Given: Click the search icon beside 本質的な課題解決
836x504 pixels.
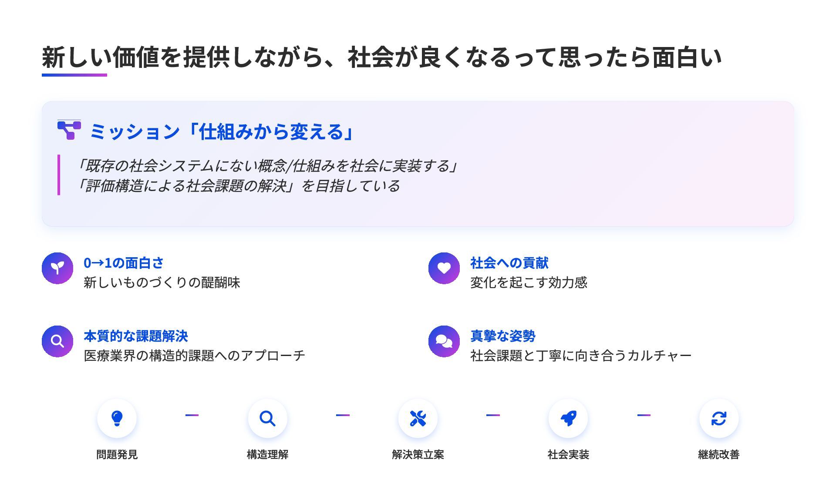Looking at the screenshot, I should 57,341.
